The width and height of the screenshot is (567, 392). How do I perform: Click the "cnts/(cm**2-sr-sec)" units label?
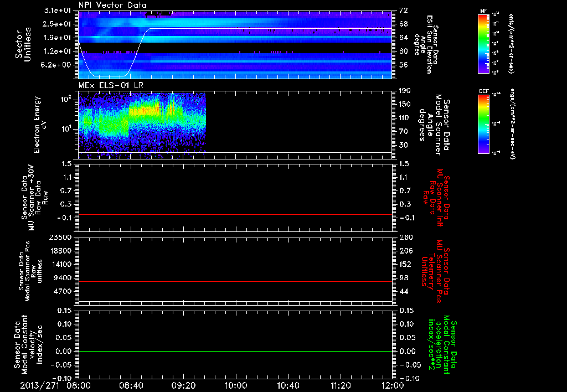point(511,44)
